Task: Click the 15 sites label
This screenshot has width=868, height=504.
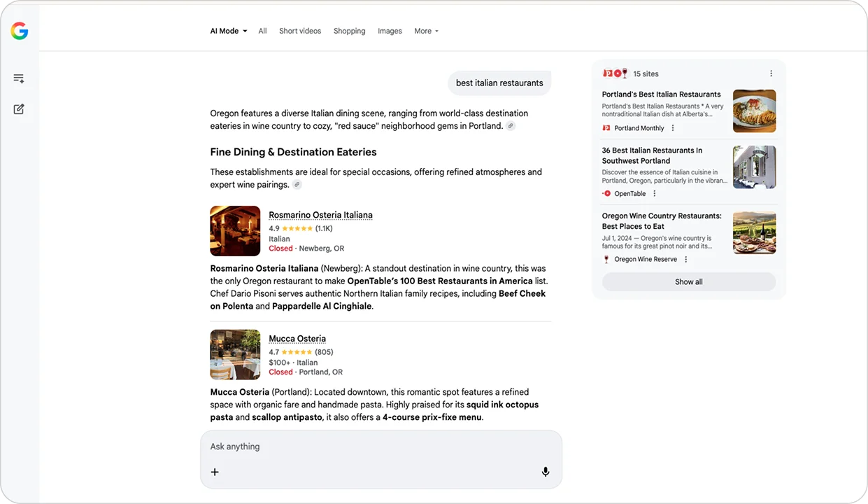Action: (646, 73)
